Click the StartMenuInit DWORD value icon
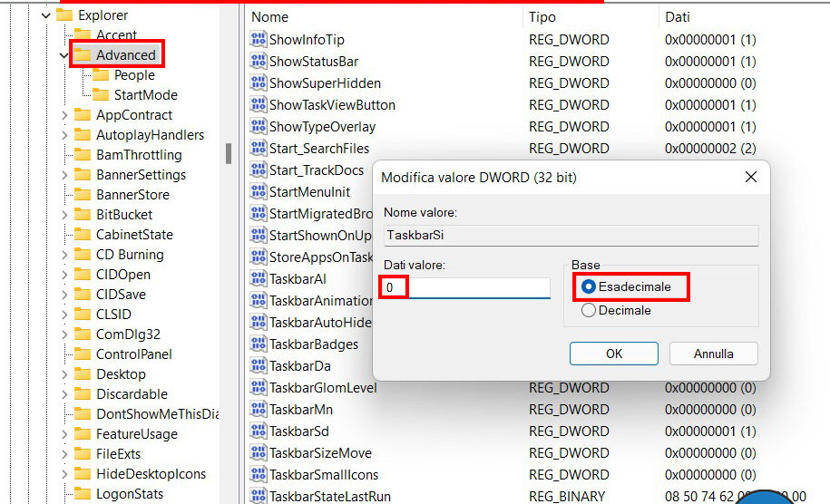 259,191
